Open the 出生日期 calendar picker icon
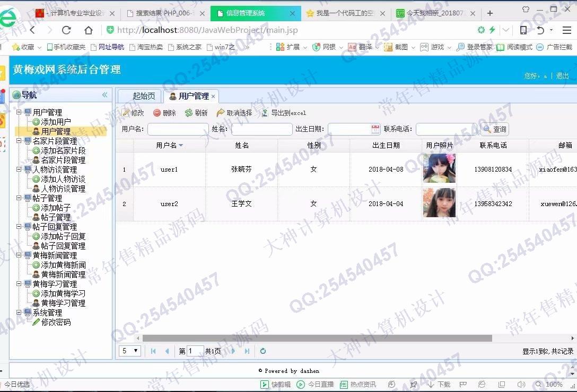This screenshot has width=577, height=392. (375, 129)
